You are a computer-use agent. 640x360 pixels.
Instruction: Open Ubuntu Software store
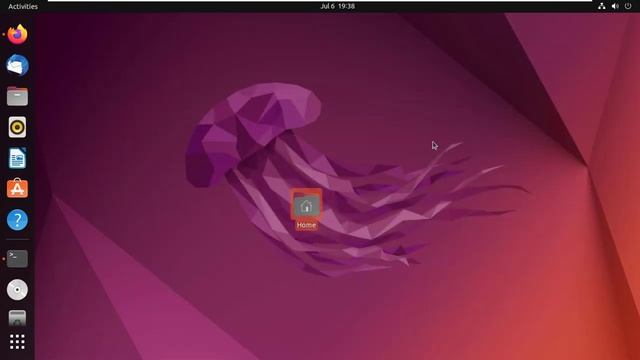(x=17, y=189)
